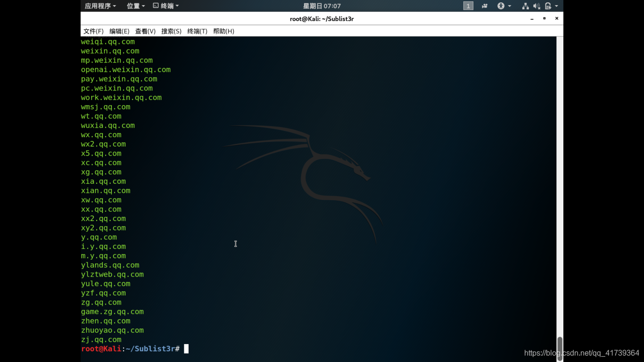644x362 pixels.
Task: Close the terminal window
Action: 557,18
